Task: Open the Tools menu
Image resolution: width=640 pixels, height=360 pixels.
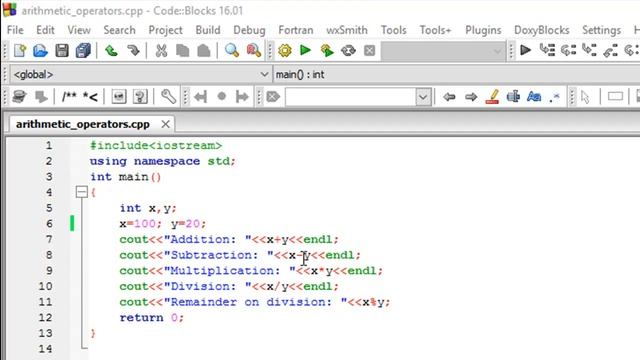Action: click(x=393, y=30)
